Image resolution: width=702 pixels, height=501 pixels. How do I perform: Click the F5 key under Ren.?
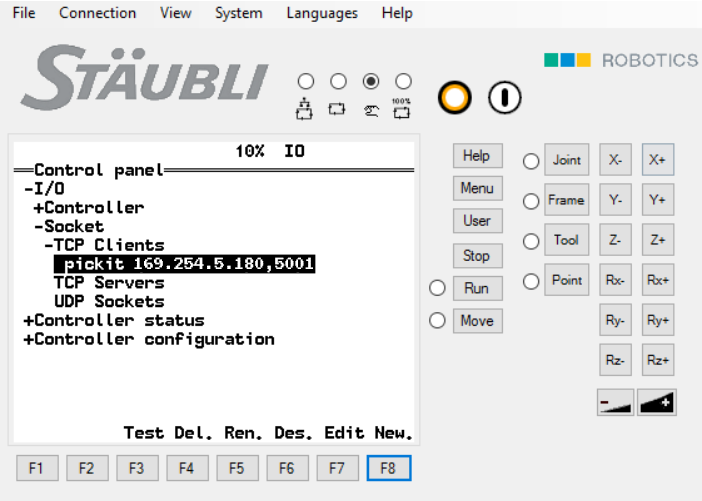tap(238, 468)
